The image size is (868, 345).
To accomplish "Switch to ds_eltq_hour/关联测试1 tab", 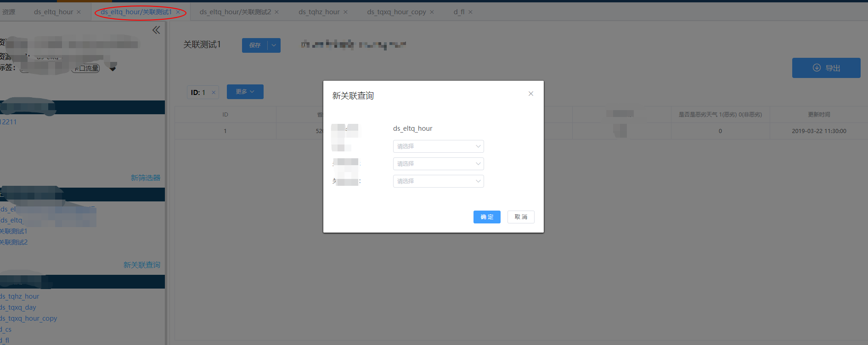I will [x=136, y=12].
